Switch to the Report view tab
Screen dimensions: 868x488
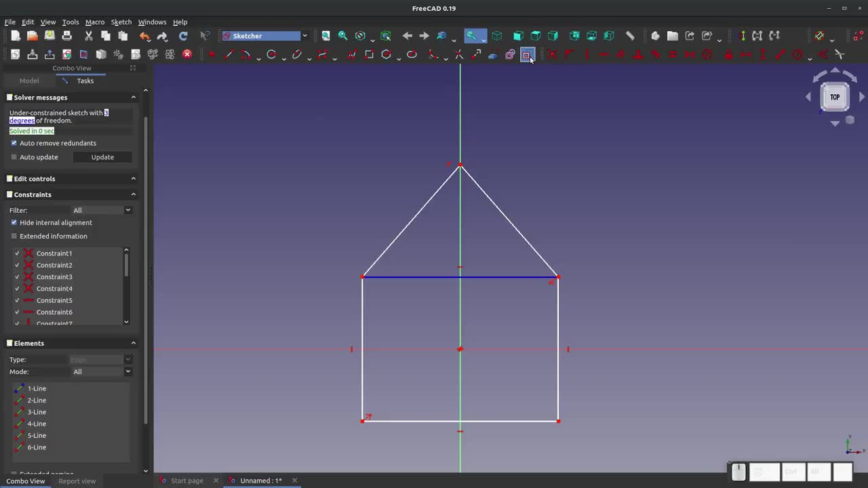(77, 481)
